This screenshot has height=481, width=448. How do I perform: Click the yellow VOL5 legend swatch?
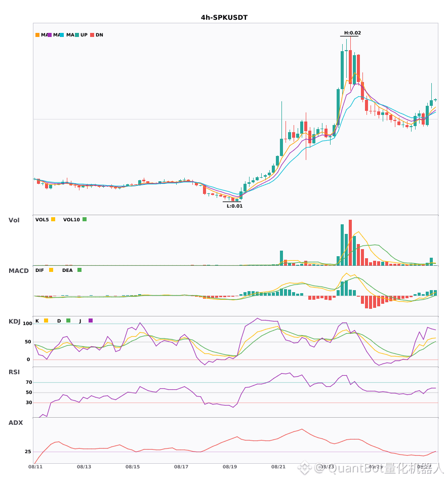pyautogui.click(x=53, y=219)
